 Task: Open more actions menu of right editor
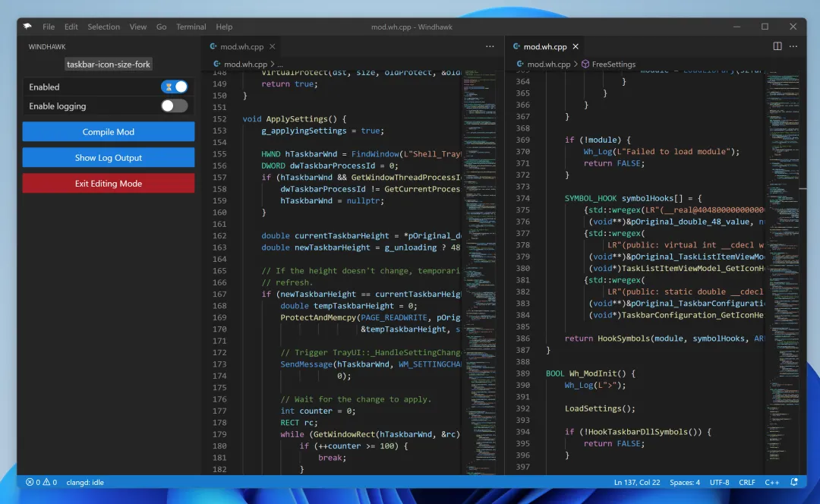[793, 46]
